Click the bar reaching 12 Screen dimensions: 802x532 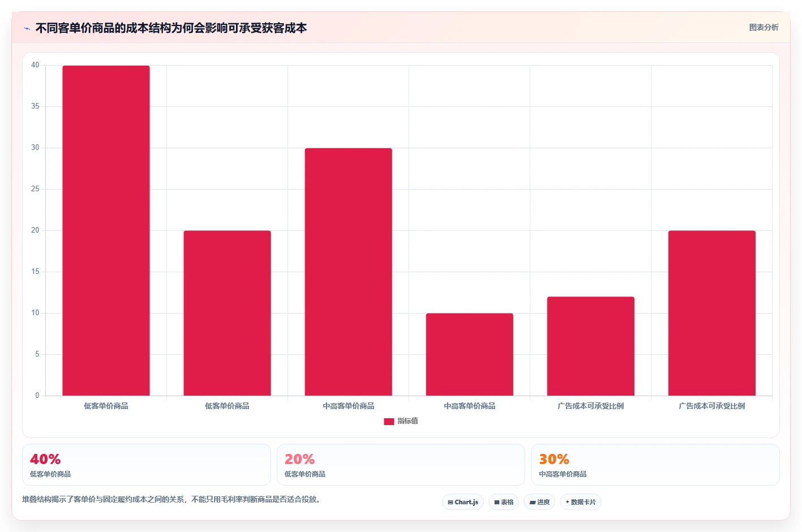click(x=590, y=346)
